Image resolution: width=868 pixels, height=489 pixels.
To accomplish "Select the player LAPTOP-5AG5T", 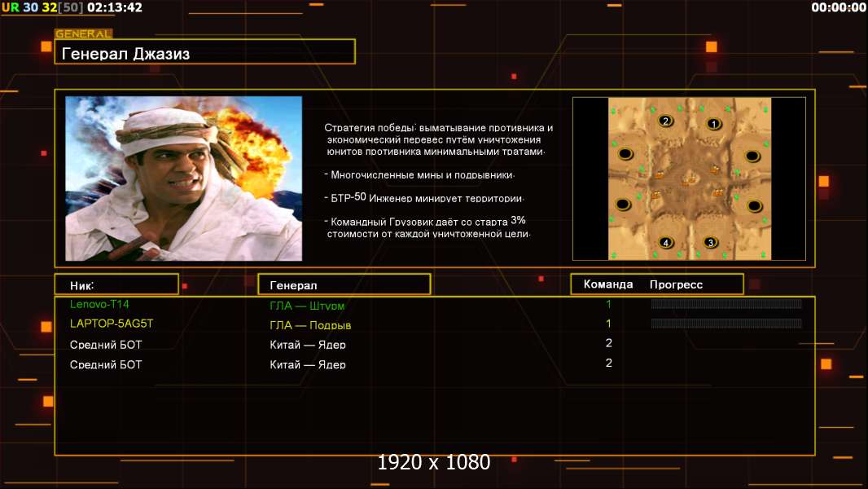I will point(112,324).
